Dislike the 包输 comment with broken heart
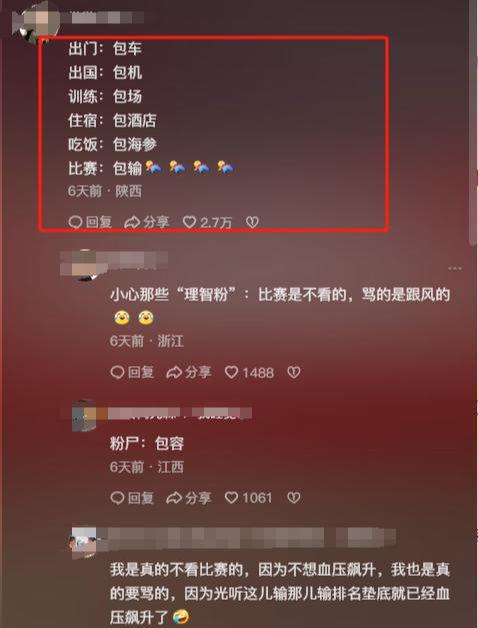The height and width of the screenshot is (628, 478). [x=252, y=222]
